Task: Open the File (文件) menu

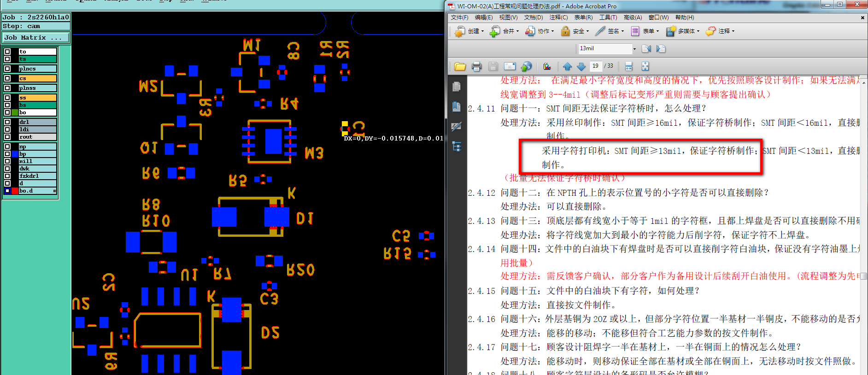Action: pyautogui.click(x=459, y=18)
